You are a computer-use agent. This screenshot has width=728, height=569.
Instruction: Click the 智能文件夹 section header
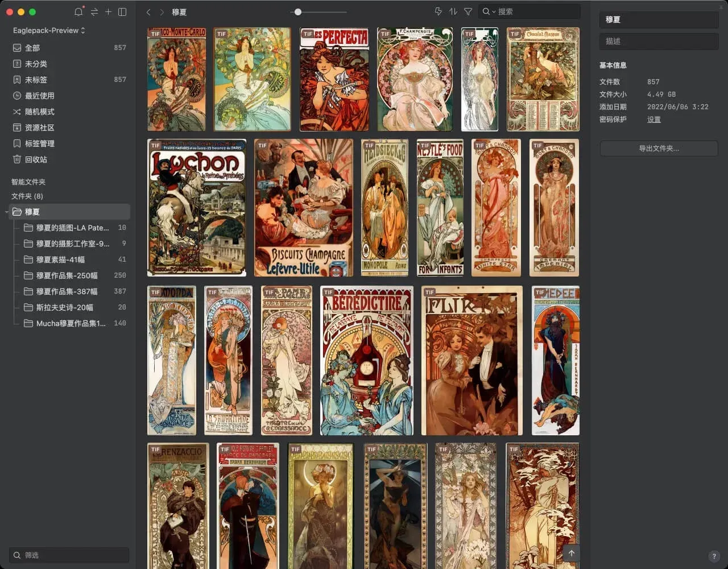(28, 182)
